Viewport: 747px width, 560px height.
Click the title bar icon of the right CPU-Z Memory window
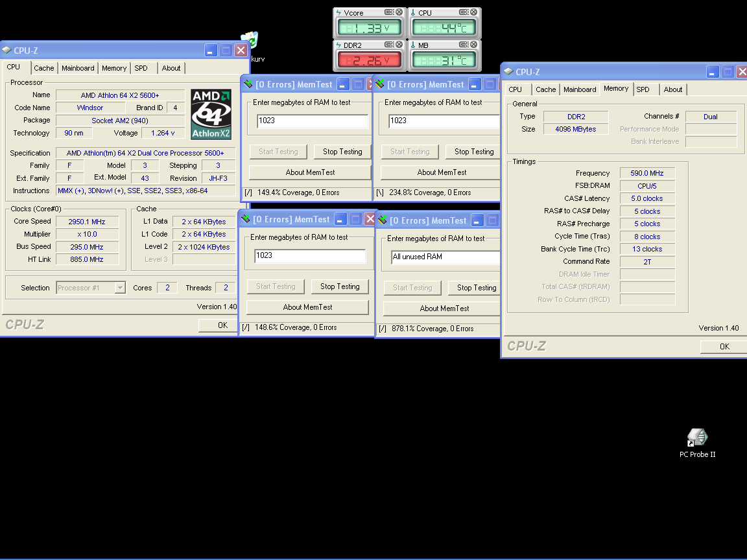tap(508, 71)
